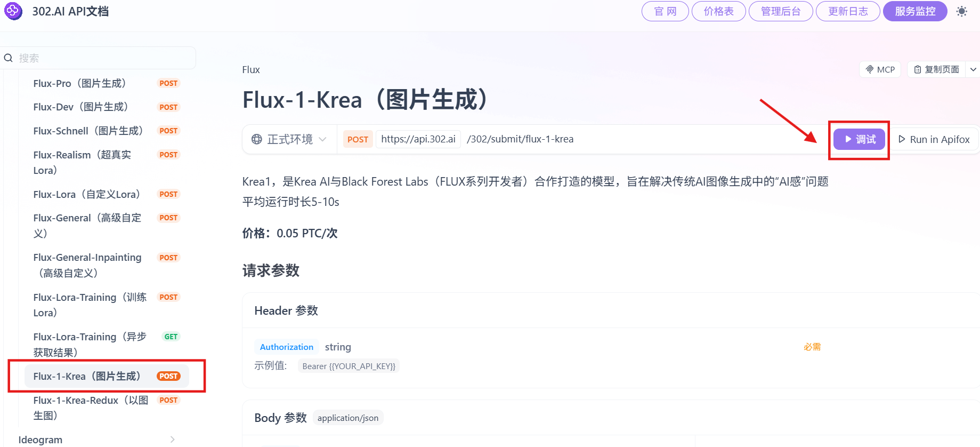Click the 复制页面 copy page button
This screenshot has width=980, height=447.
pyautogui.click(x=936, y=69)
